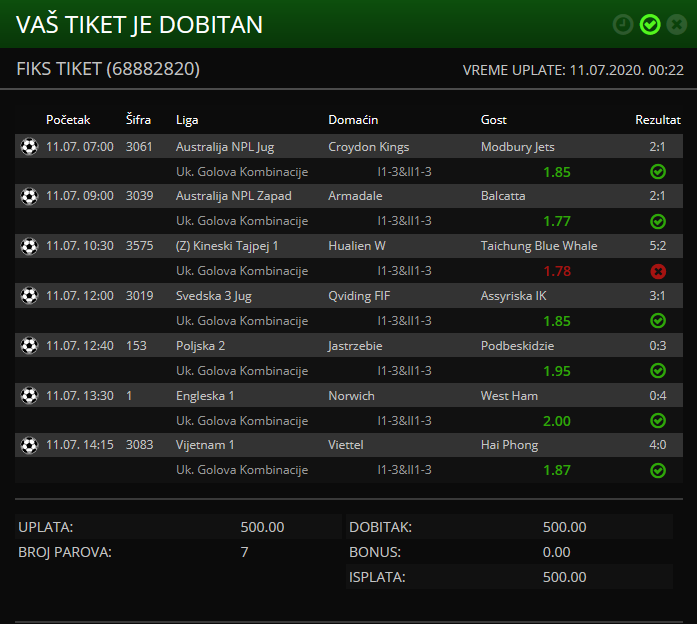The width and height of the screenshot is (697, 624).
Task: Click the 1.87 odds for Viettel match
Action: [x=556, y=470]
